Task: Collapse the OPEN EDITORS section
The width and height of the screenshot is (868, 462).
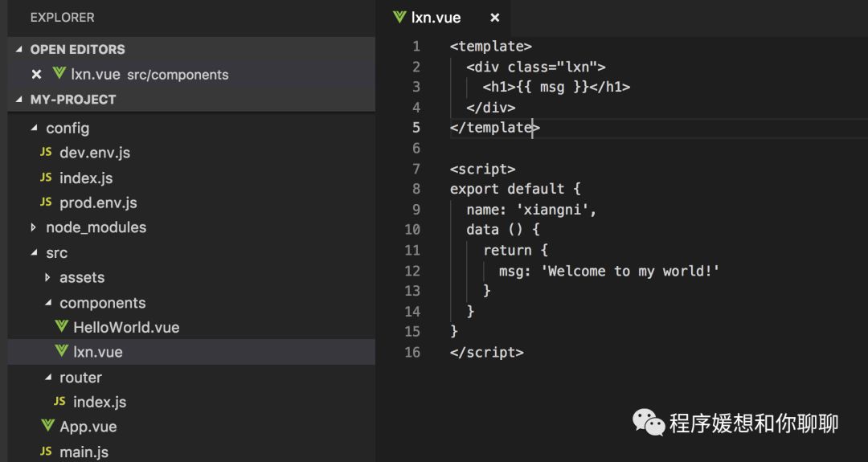Action: [x=21, y=49]
